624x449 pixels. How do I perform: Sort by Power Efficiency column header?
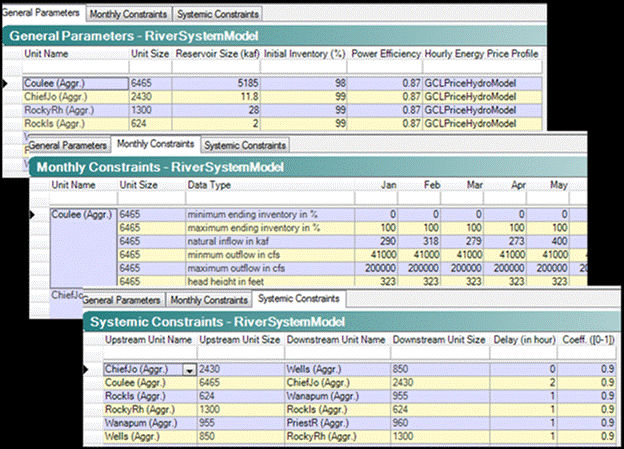386,54
